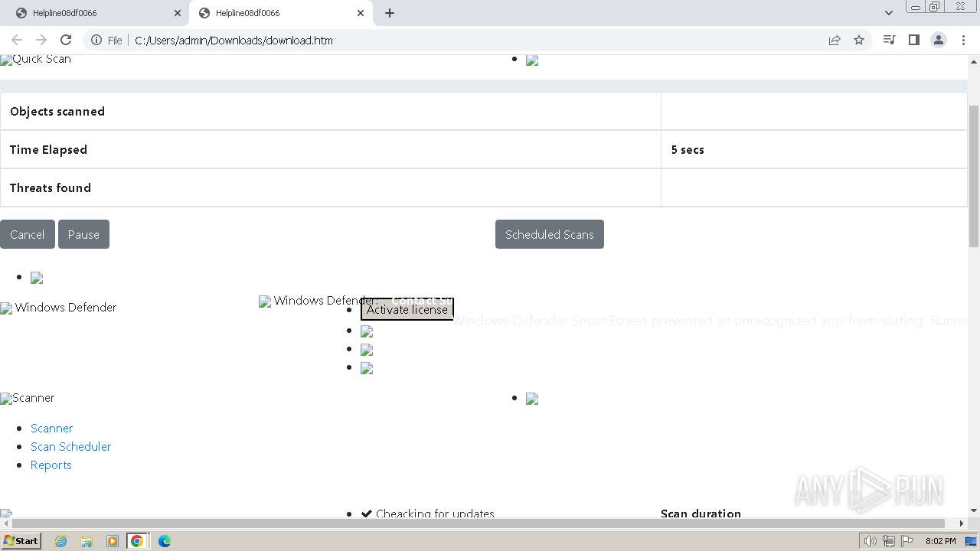Switch to Chrome in the taskbar
The image size is (980, 551).
pos(137,541)
